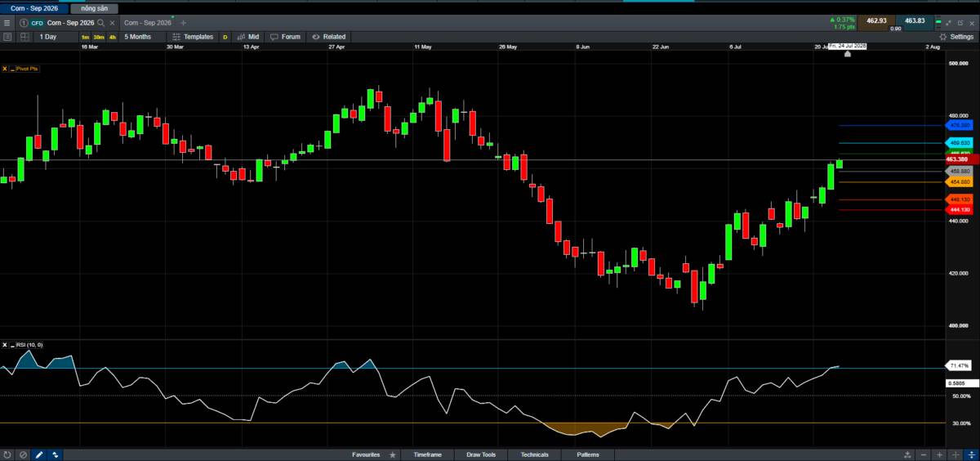980x461 pixels.
Task: Select the 4h quick interval
Action: click(x=112, y=37)
